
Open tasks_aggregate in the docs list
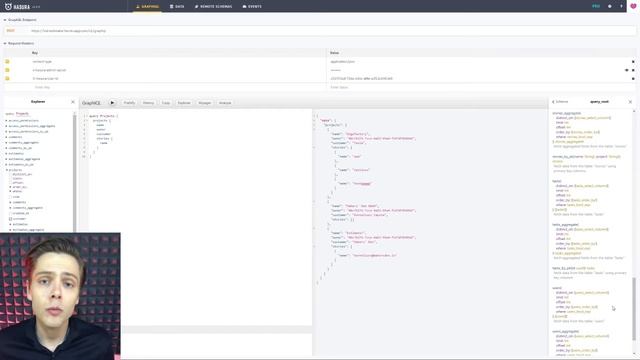point(565,225)
